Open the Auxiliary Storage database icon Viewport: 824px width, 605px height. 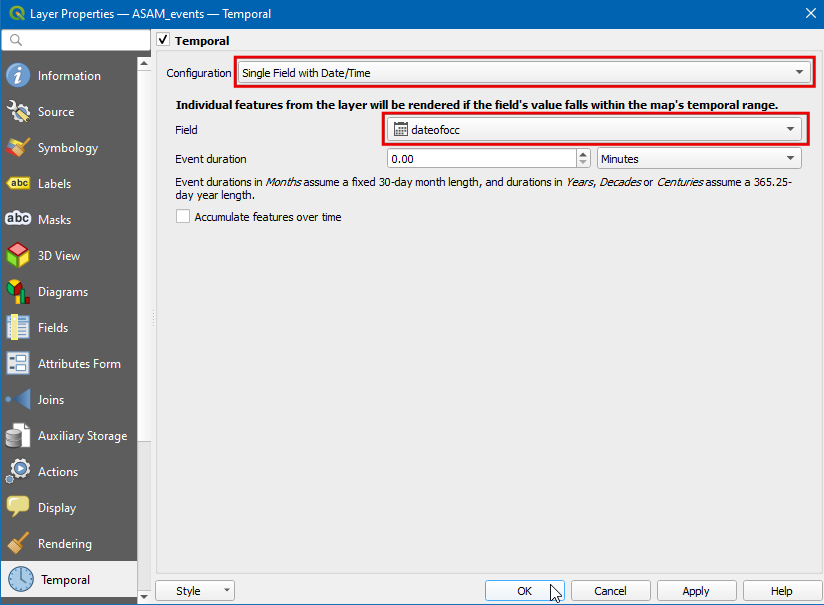[x=18, y=436]
